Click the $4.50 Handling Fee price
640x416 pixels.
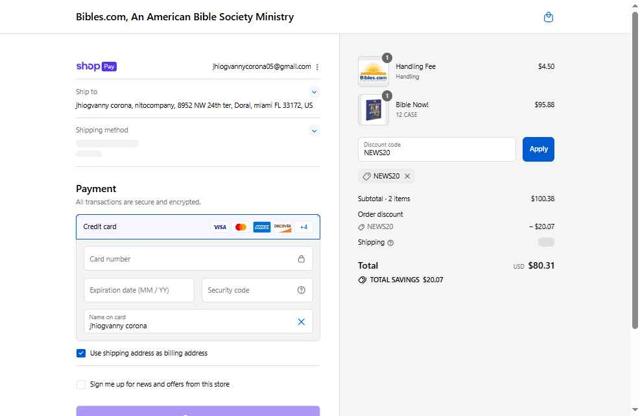(x=546, y=67)
